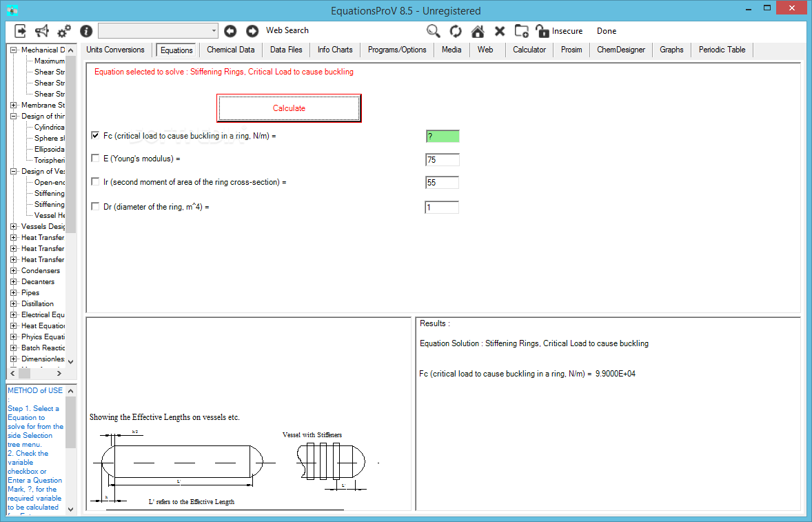Screen dimensions: 812x522
Task: Go to home page icon
Action: point(478,31)
